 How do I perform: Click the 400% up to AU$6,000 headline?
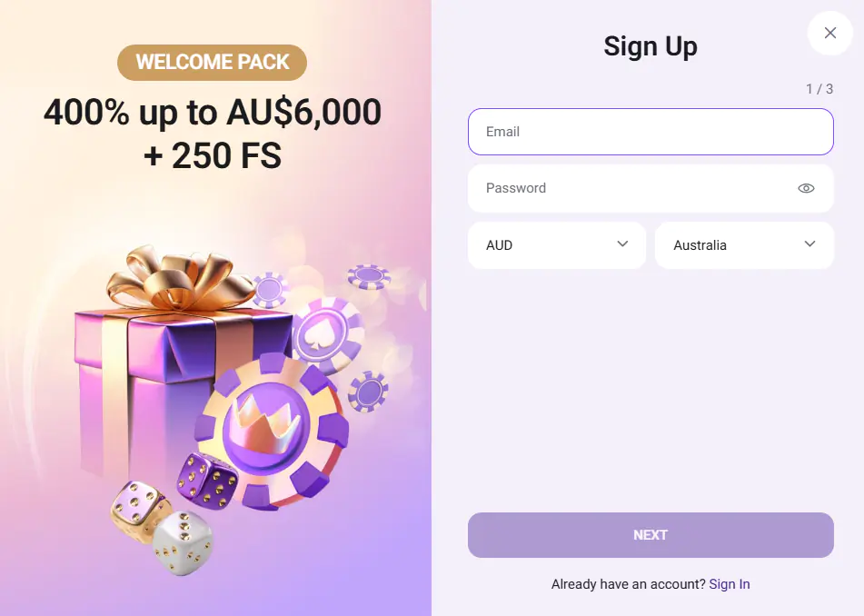pos(212,112)
